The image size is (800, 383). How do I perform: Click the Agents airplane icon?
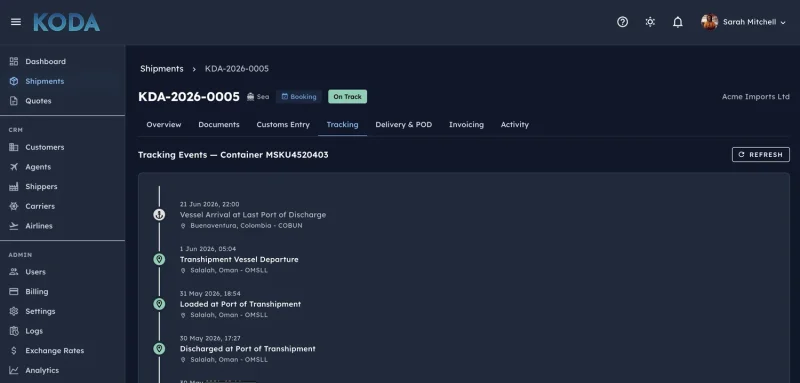[x=14, y=167]
